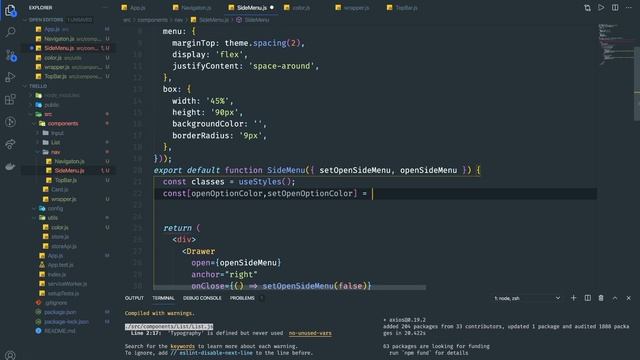The width and height of the screenshot is (640, 360).
Task: Select the SideMenu.js editor tab
Action: tap(251, 8)
